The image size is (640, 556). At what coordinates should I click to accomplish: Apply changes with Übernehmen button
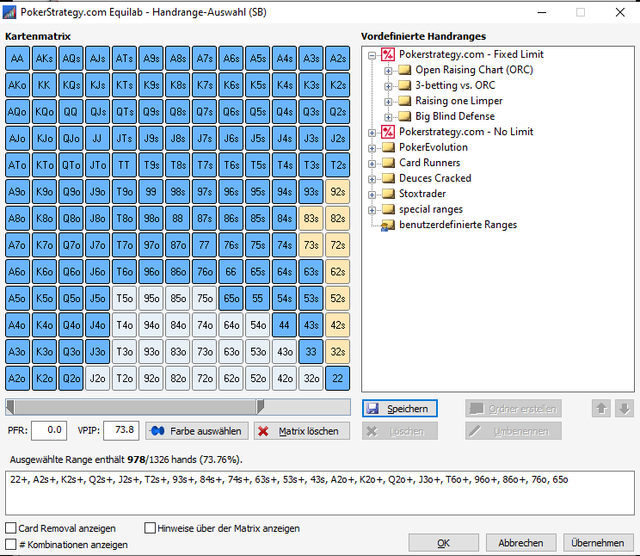598,543
